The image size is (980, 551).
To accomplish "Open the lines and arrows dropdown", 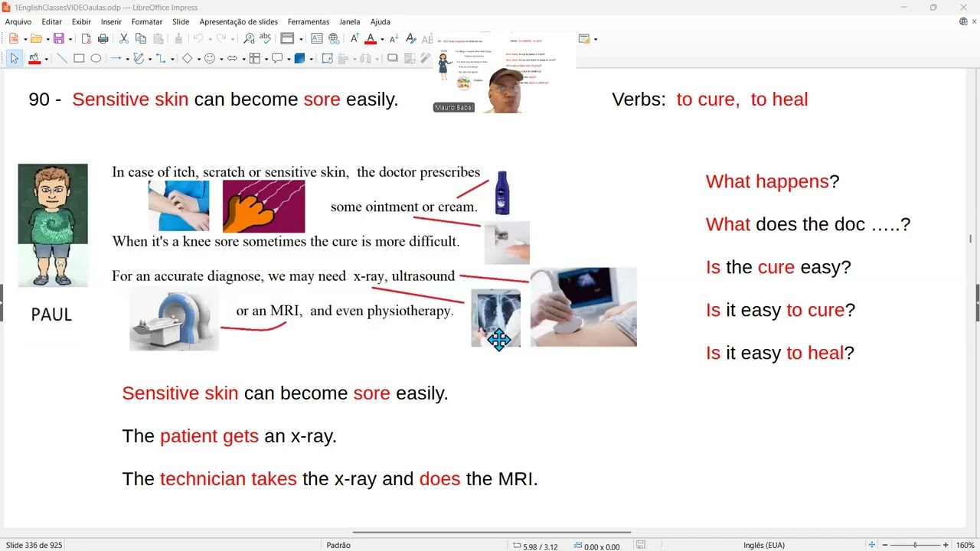I will click(127, 58).
